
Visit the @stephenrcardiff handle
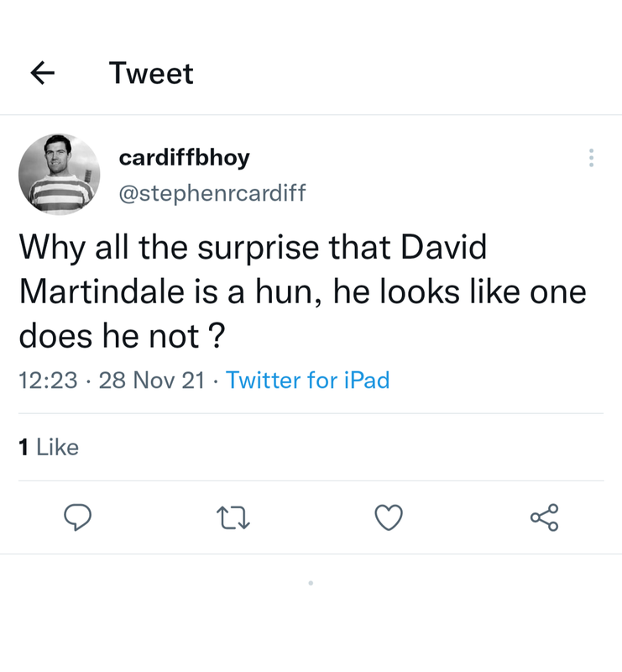coord(212,193)
